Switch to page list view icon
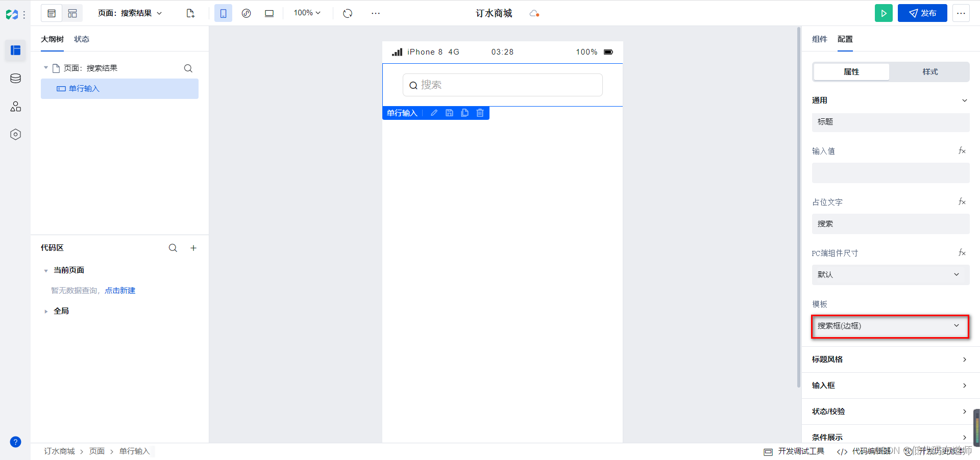 pos(52,13)
